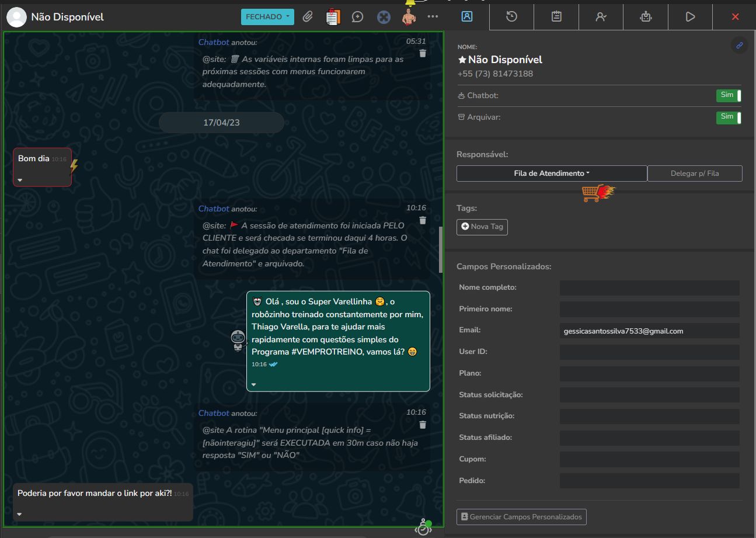Open the three-dot more options menu
Viewport: 756px width, 538px height.
point(433,16)
